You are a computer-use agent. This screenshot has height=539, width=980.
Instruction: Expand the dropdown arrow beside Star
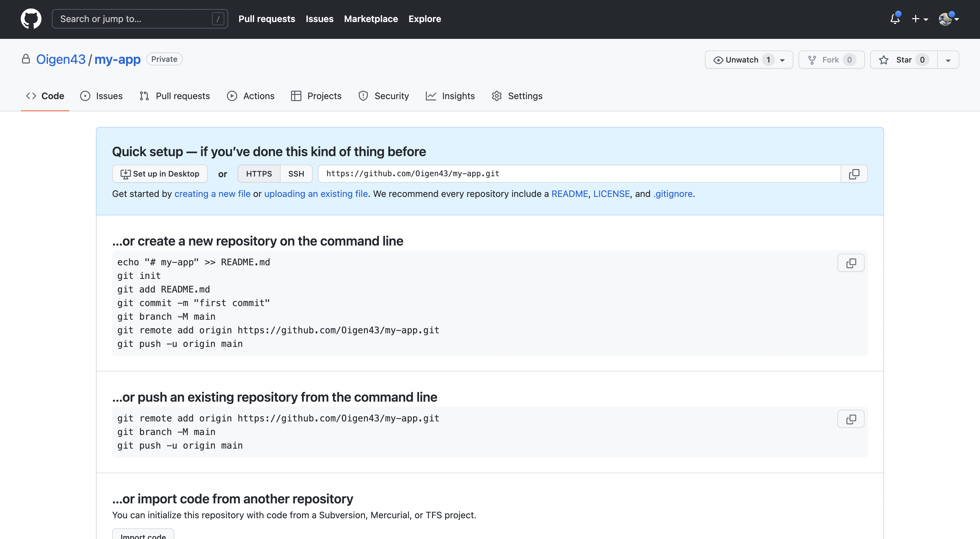click(x=948, y=60)
